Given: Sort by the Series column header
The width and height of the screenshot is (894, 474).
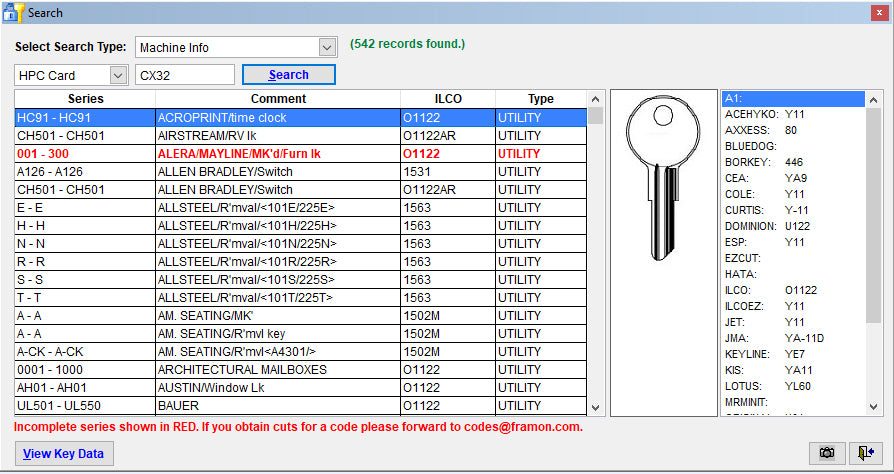Looking at the screenshot, I should click(x=85, y=99).
